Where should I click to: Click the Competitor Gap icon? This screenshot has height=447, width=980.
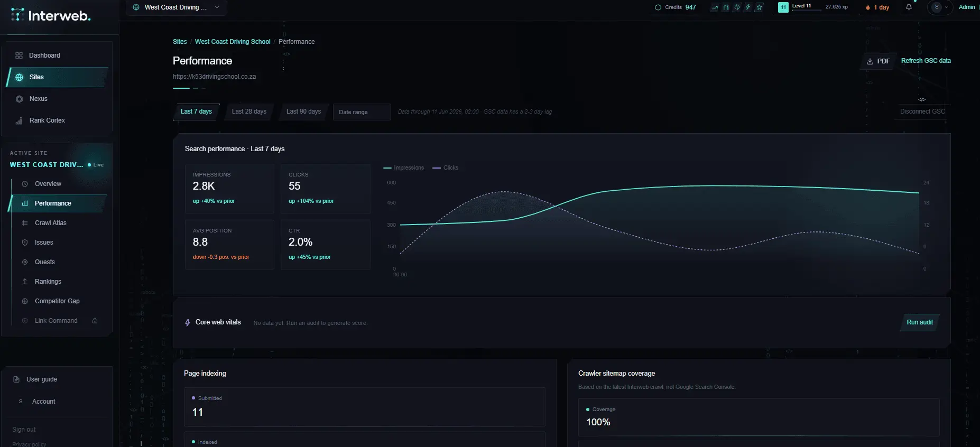(25, 301)
